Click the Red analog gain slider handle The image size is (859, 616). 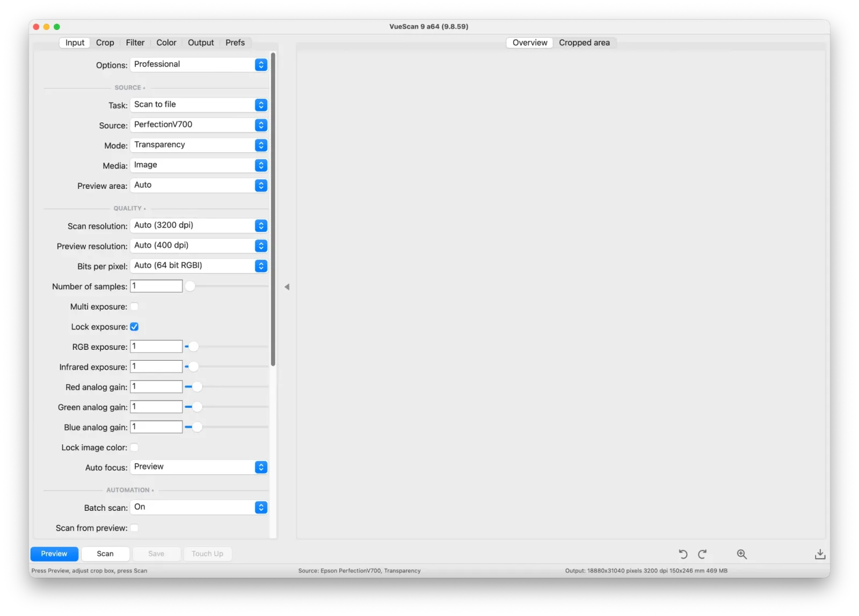[x=197, y=387]
